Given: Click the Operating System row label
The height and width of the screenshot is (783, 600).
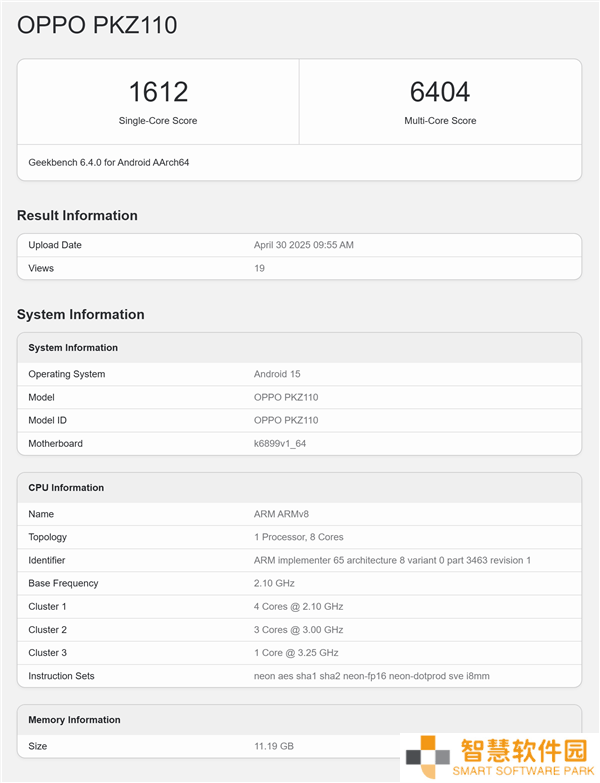Looking at the screenshot, I should (67, 374).
